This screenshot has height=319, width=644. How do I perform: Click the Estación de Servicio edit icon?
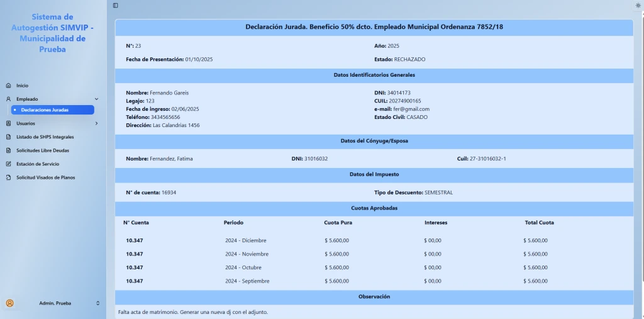9,164
